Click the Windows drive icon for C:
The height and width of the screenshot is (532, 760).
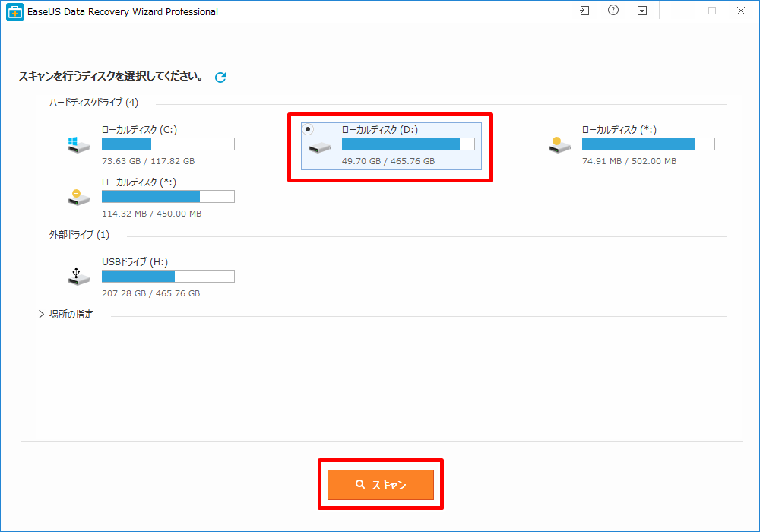[79, 144]
